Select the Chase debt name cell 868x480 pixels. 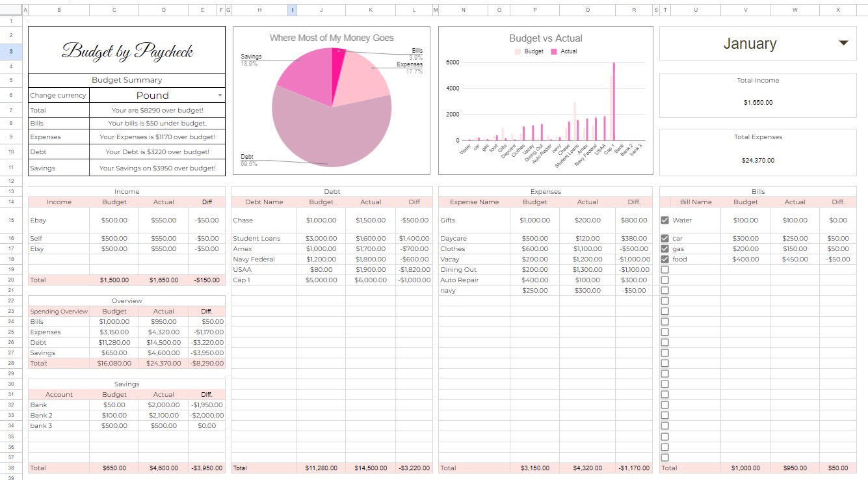[x=264, y=220]
